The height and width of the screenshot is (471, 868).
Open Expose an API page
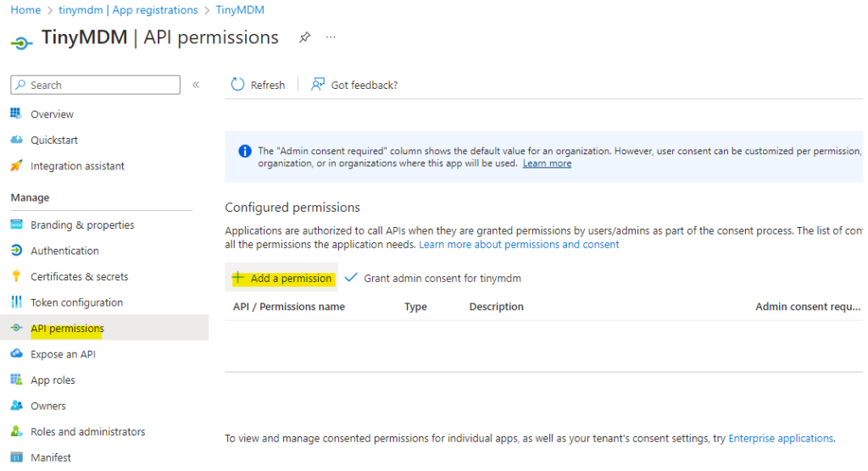pyautogui.click(x=63, y=354)
